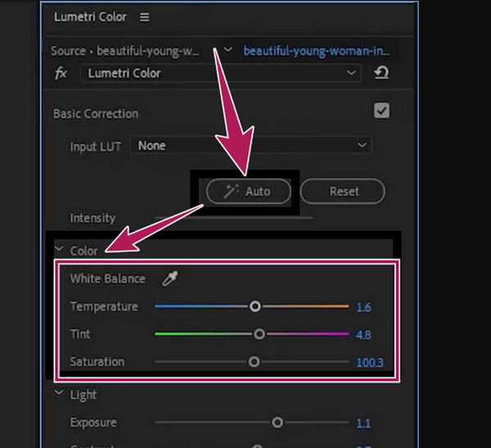The width and height of the screenshot is (491, 448).
Task: Adjust the Tint slider handle
Action: coord(259,334)
